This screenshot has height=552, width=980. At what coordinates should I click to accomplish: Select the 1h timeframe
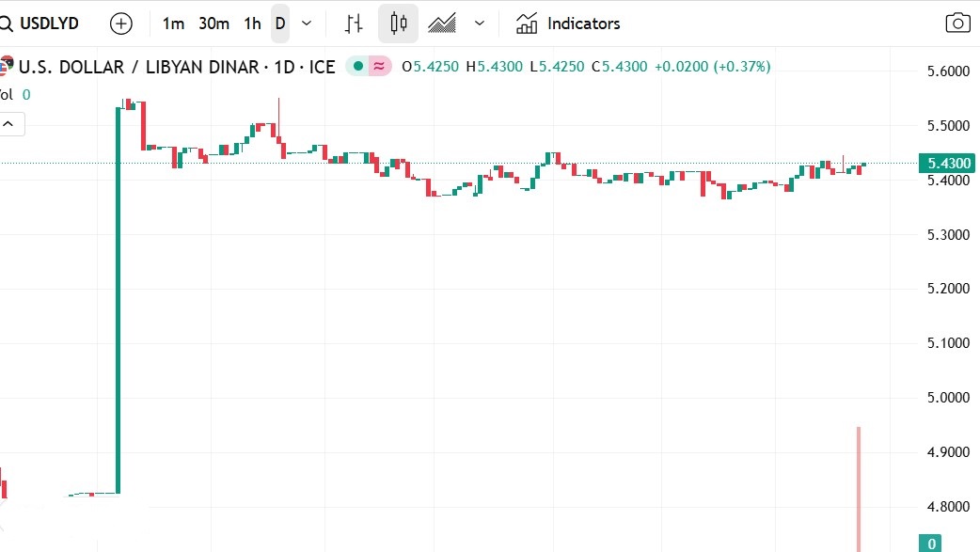(252, 24)
